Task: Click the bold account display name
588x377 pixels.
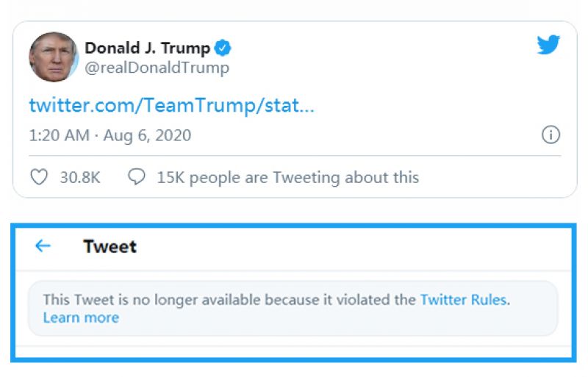Action: click(x=147, y=49)
